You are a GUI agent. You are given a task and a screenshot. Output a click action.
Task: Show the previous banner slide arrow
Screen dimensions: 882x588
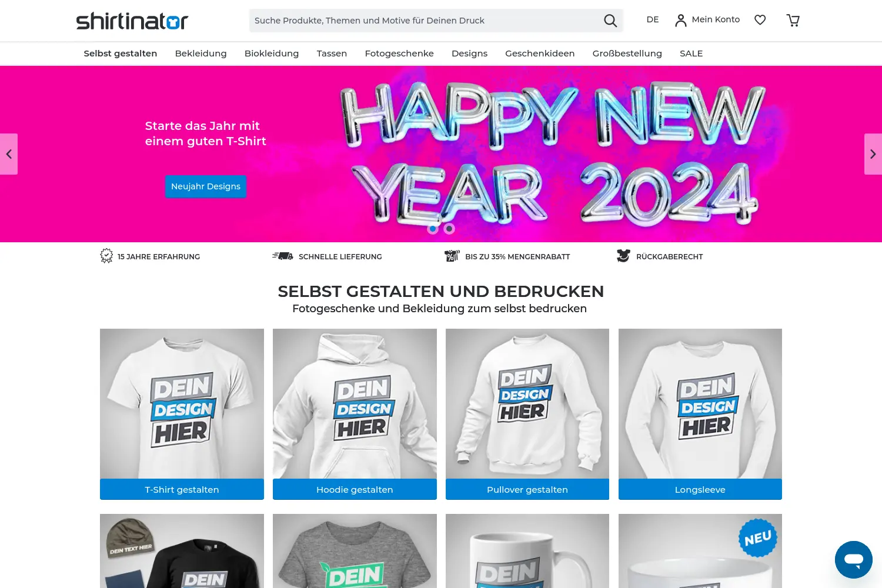pyautogui.click(x=9, y=154)
